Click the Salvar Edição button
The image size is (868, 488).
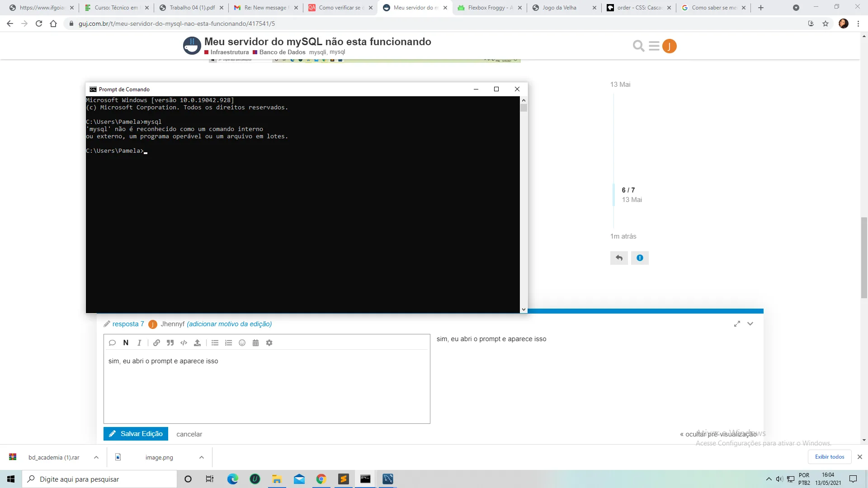point(136,434)
